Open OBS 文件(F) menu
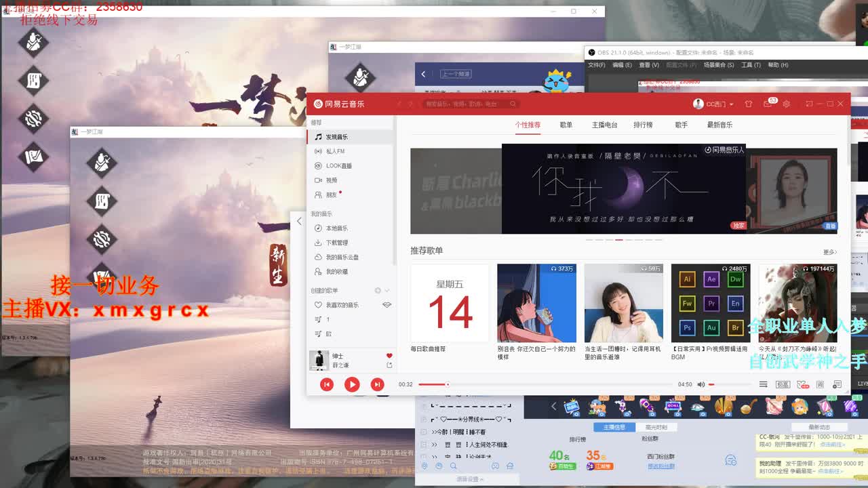This screenshot has width=868, height=488. (597, 65)
